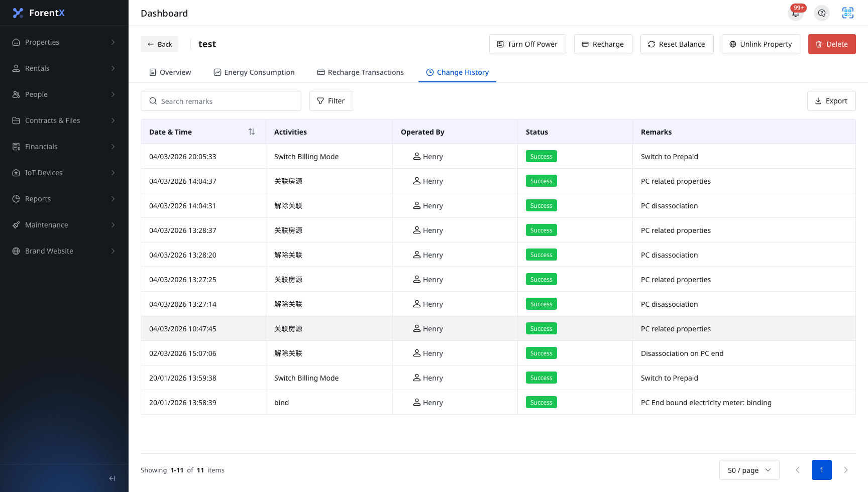Click the Turn Off Power button
The height and width of the screenshot is (492, 868).
click(x=527, y=44)
